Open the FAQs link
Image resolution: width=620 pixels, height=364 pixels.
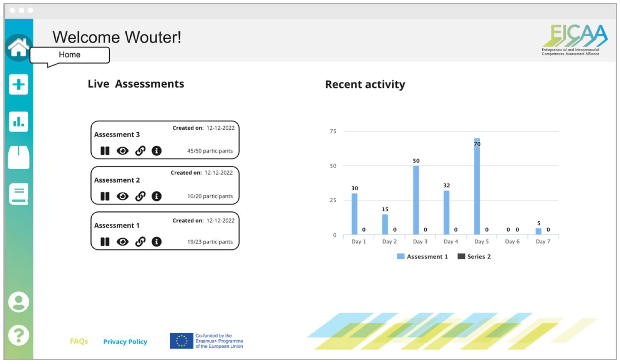(79, 341)
